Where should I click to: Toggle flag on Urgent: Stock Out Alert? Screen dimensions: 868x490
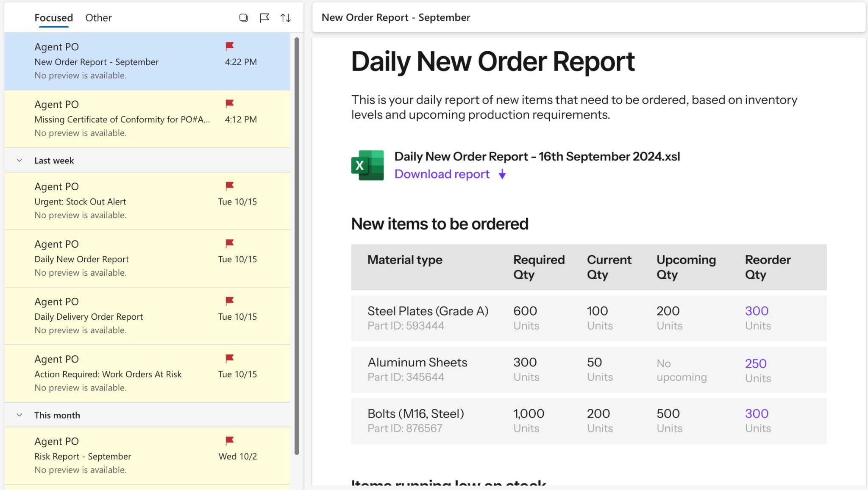[x=230, y=186]
